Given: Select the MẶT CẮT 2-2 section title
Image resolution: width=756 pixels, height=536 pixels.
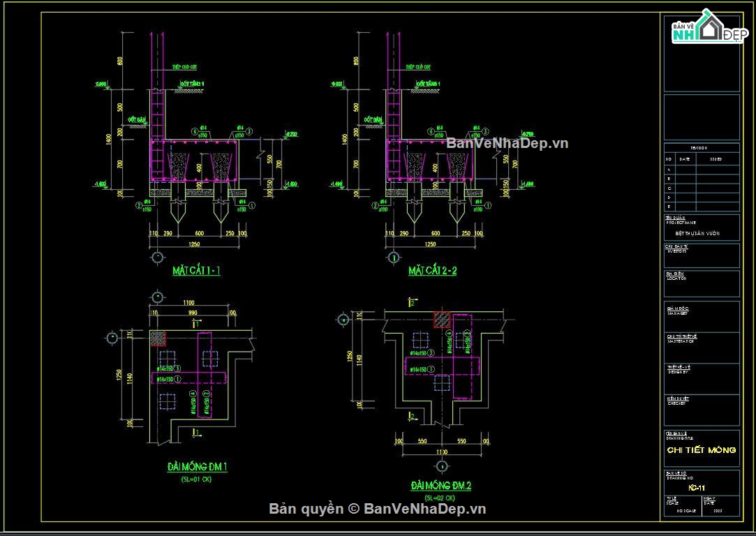Looking at the screenshot, I should point(432,271).
